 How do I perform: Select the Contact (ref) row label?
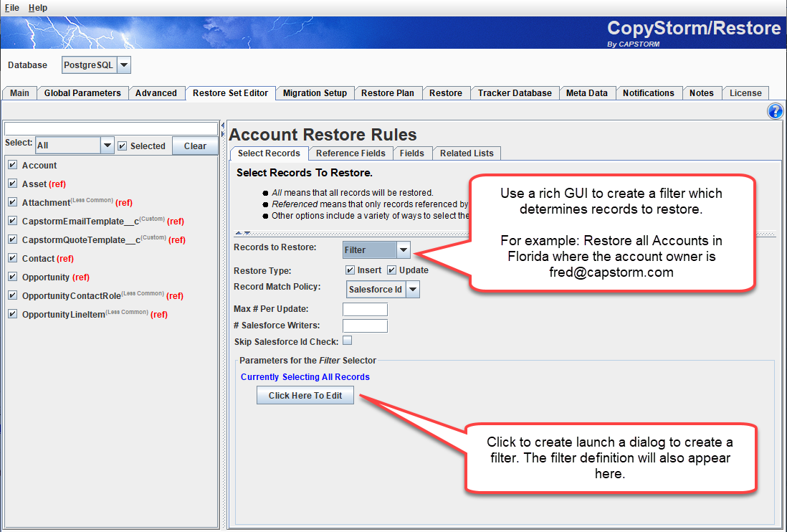pos(48,258)
